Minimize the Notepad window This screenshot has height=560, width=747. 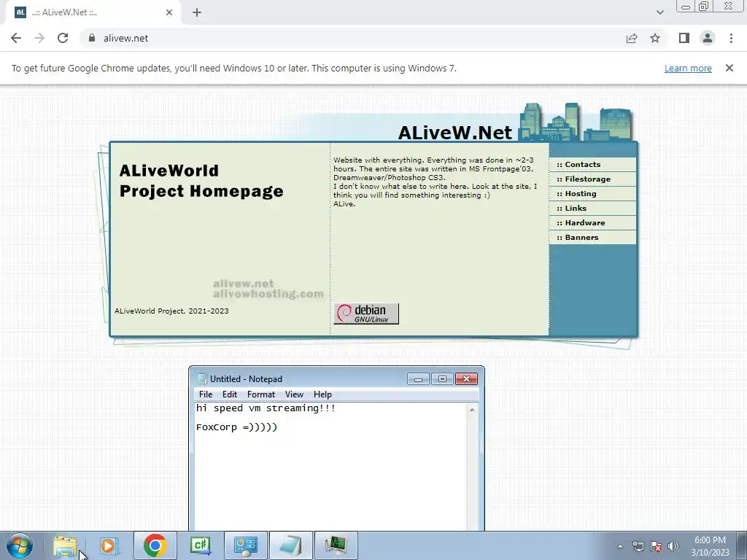(x=418, y=379)
